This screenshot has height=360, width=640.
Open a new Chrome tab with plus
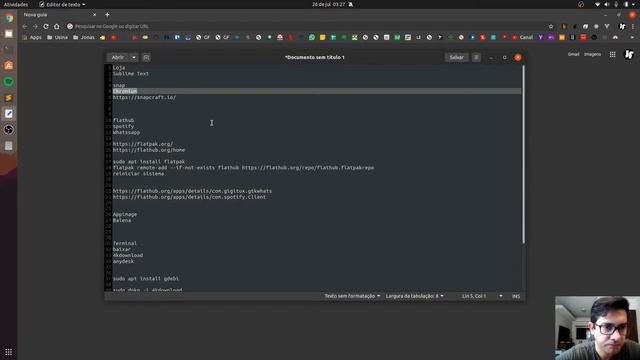point(107,15)
